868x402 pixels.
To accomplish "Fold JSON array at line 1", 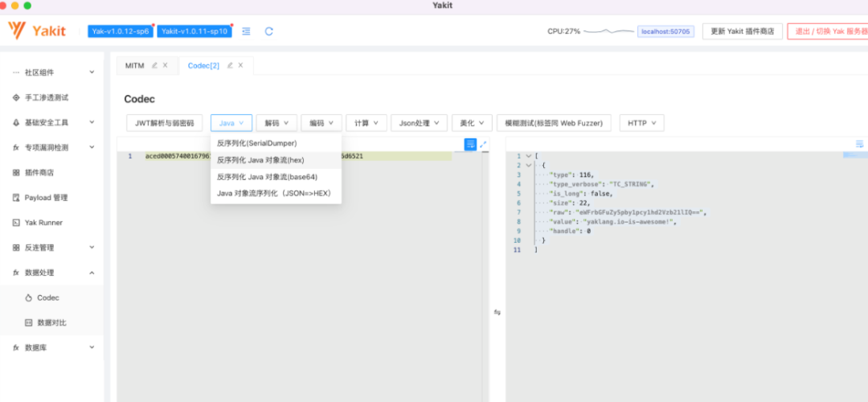I will (x=528, y=156).
